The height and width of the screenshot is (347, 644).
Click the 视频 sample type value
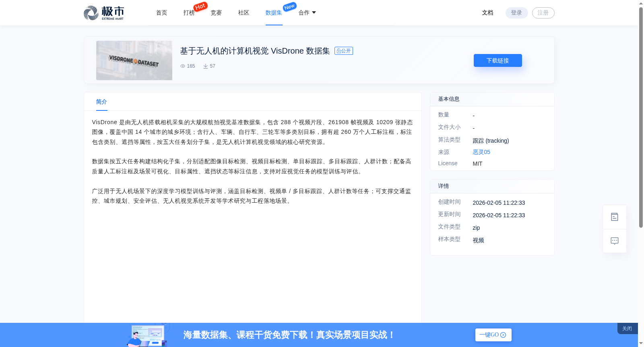tap(478, 240)
